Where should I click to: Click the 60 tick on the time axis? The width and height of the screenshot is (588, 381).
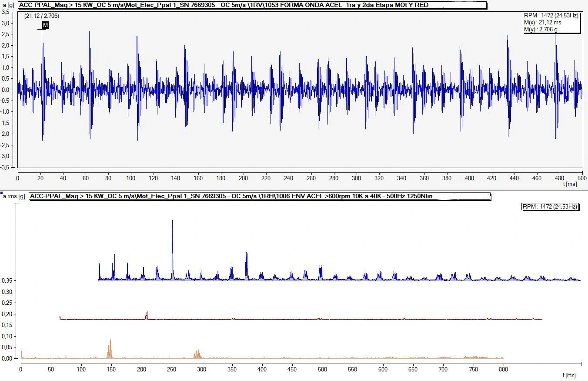[86, 178]
